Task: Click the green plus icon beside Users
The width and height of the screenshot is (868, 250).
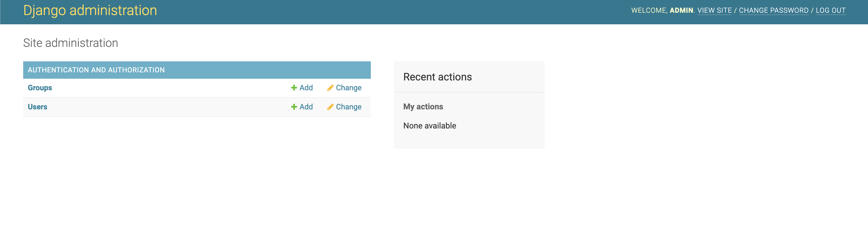Action: click(294, 107)
